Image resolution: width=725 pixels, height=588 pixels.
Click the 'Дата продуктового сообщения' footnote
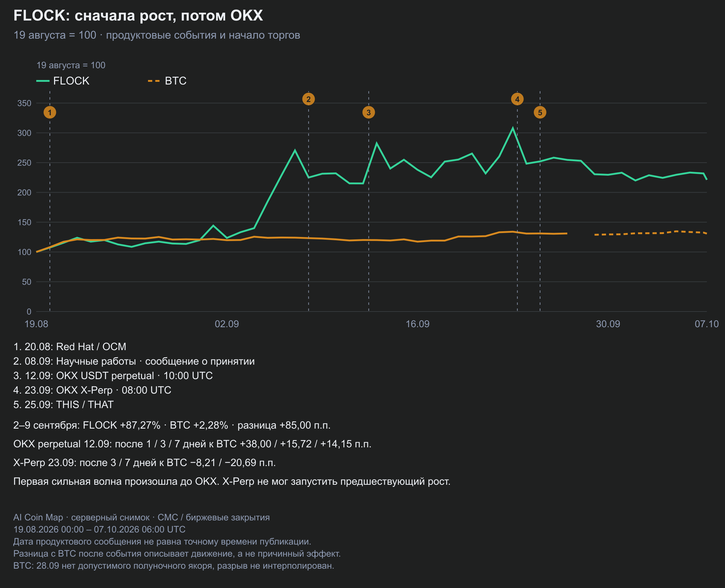(162, 542)
